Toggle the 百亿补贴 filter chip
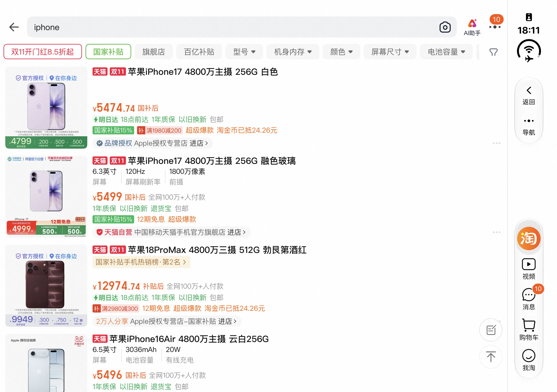The width and height of the screenshot is (557, 392). point(199,52)
